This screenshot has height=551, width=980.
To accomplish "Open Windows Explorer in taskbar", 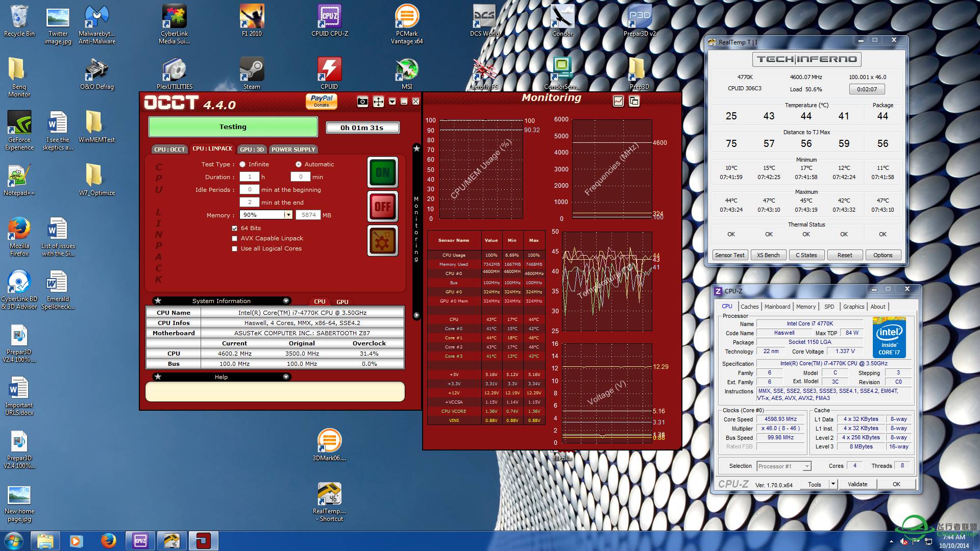I will [45, 541].
